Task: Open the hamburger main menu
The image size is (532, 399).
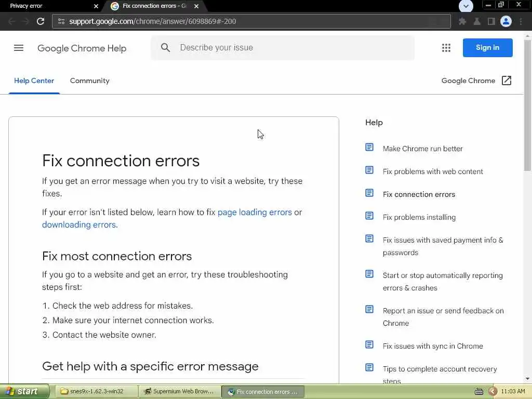Action: 19,48
